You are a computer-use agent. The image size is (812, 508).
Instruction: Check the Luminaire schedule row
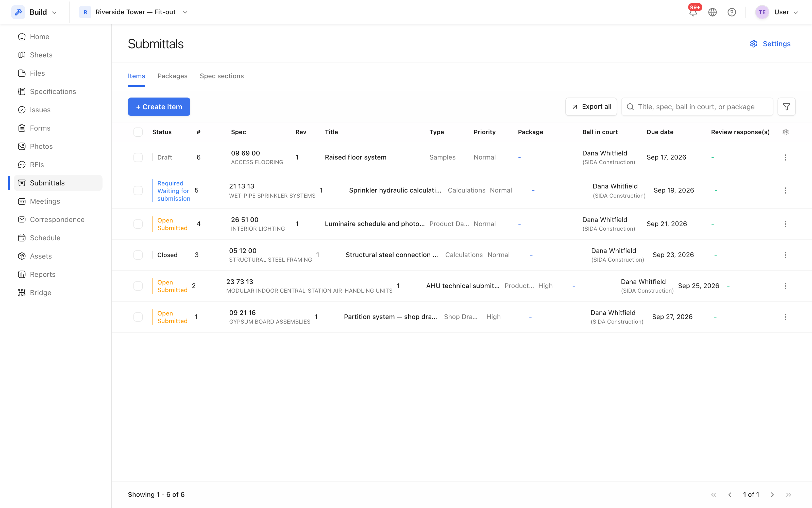click(x=138, y=224)
